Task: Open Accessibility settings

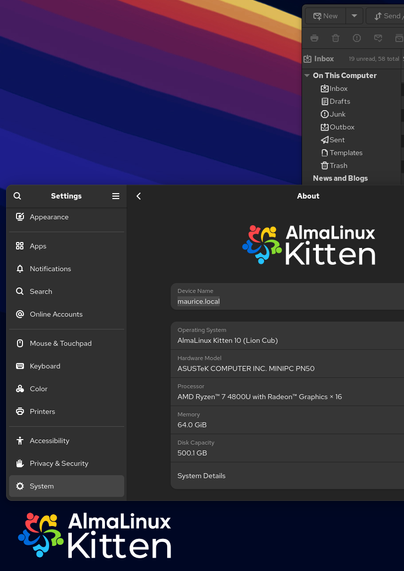Action: [x=67, y=441]
